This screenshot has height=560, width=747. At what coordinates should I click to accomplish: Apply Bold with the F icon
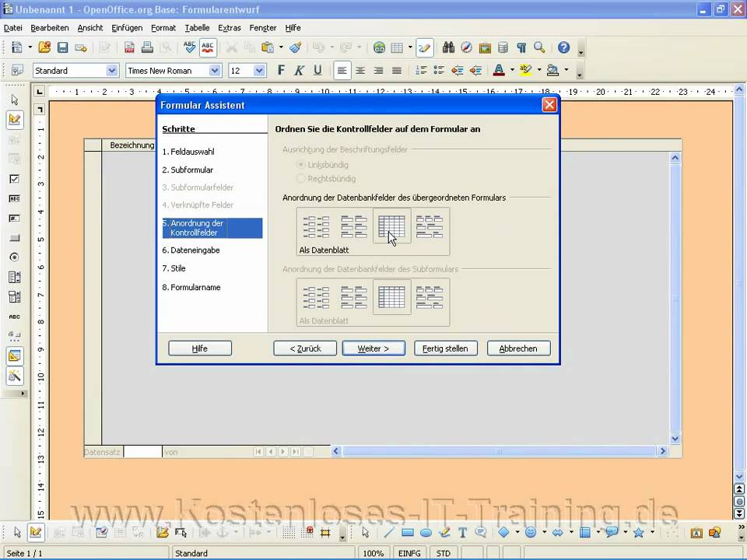tap(281, 71)
